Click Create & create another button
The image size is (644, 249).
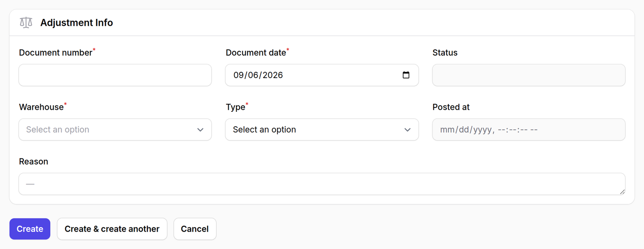tap(112, 229)
